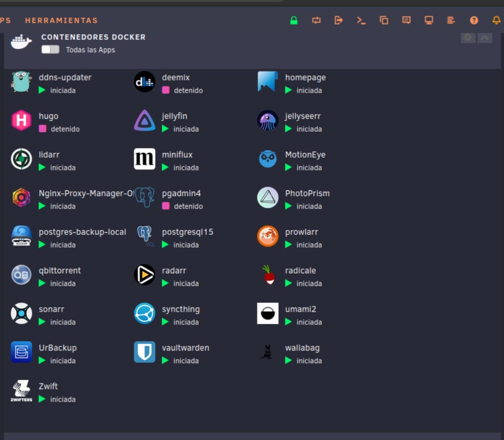
Task: Click the syncthing container name
Action: (181, 309)
